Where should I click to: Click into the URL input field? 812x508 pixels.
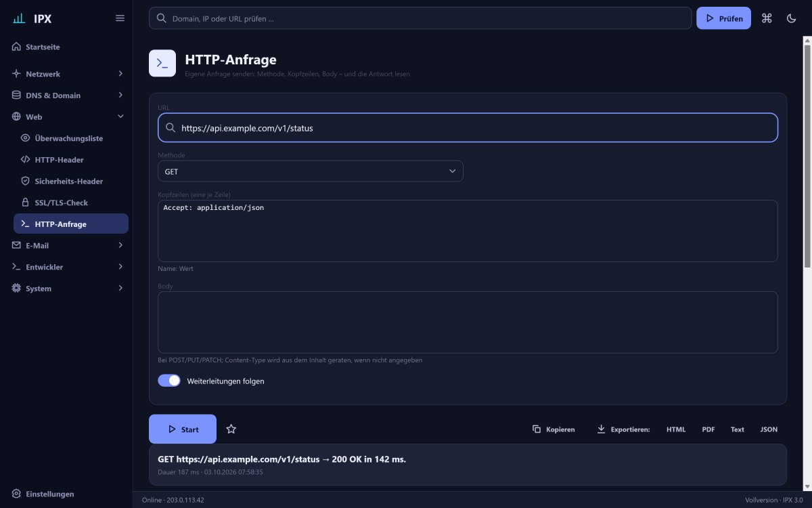click(x=468, y=127)
